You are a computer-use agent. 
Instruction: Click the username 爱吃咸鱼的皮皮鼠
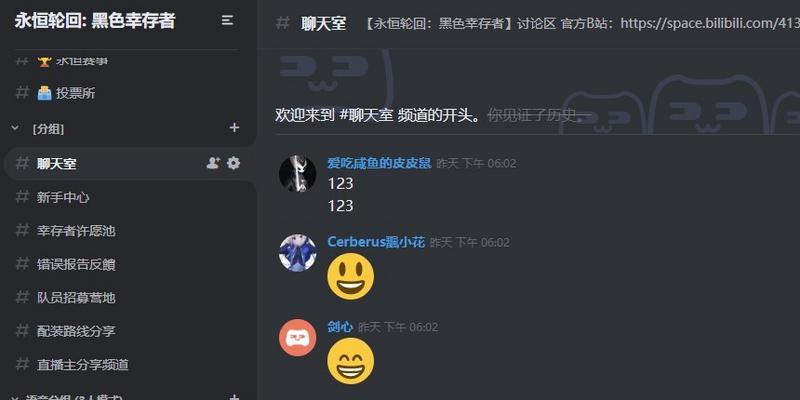pyautogui.click(x=379, y=163)
